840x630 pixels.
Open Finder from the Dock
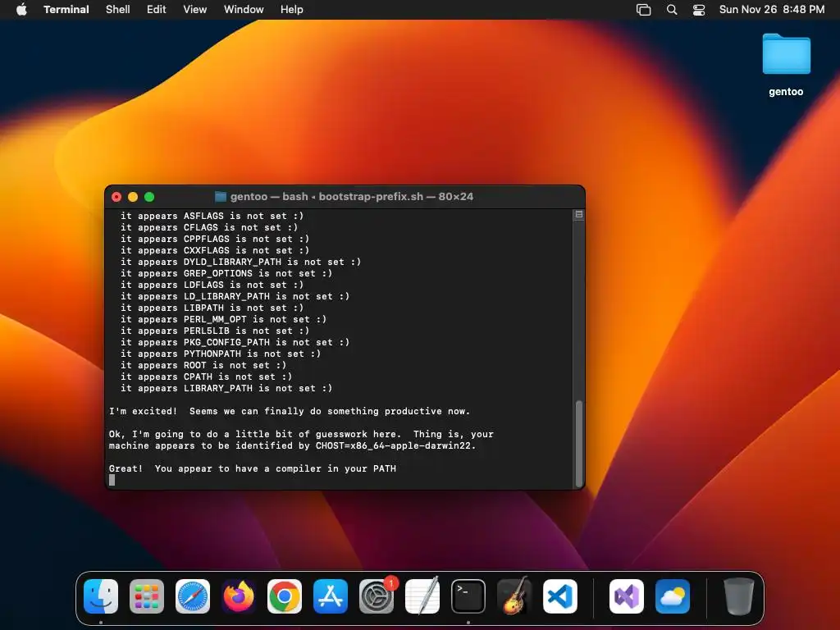point(101,596)
